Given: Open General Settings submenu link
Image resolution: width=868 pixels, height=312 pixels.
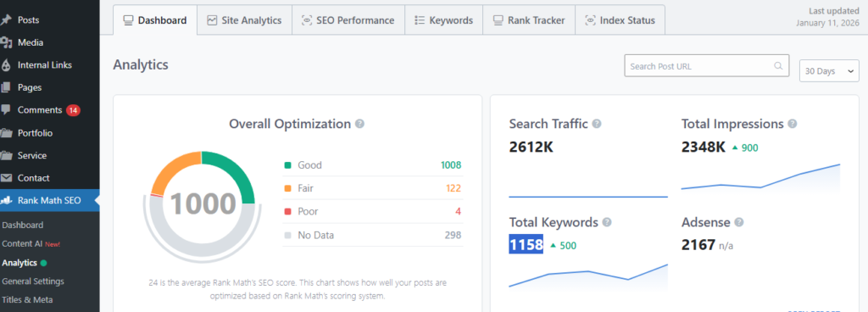Looking at the screenshot, I should (33, 281).
